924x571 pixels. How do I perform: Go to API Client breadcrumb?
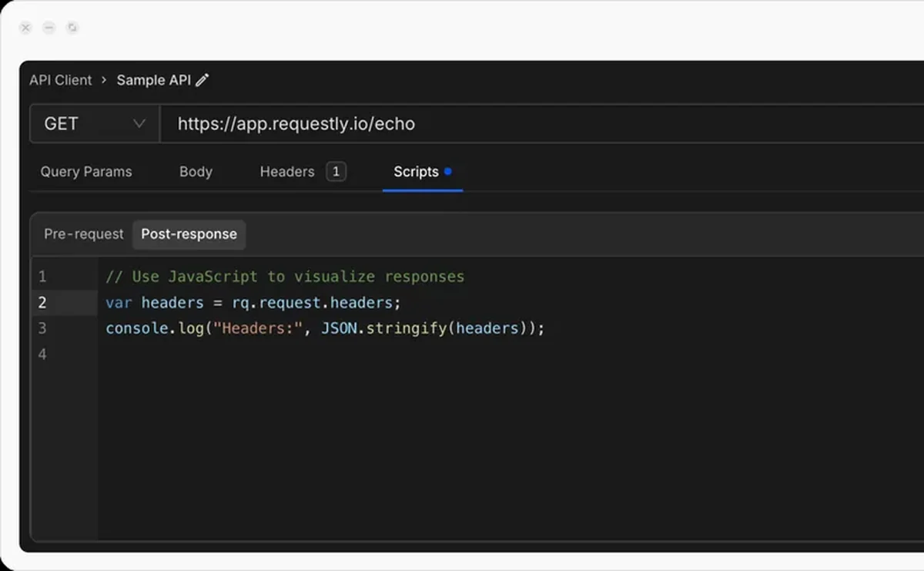coord(60,80)
